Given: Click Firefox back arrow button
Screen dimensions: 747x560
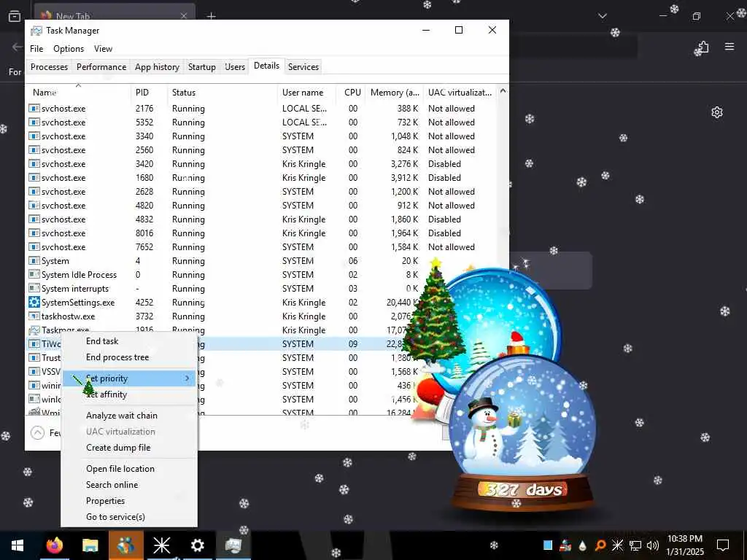Looking at the screenshot, I should point(18,47).
